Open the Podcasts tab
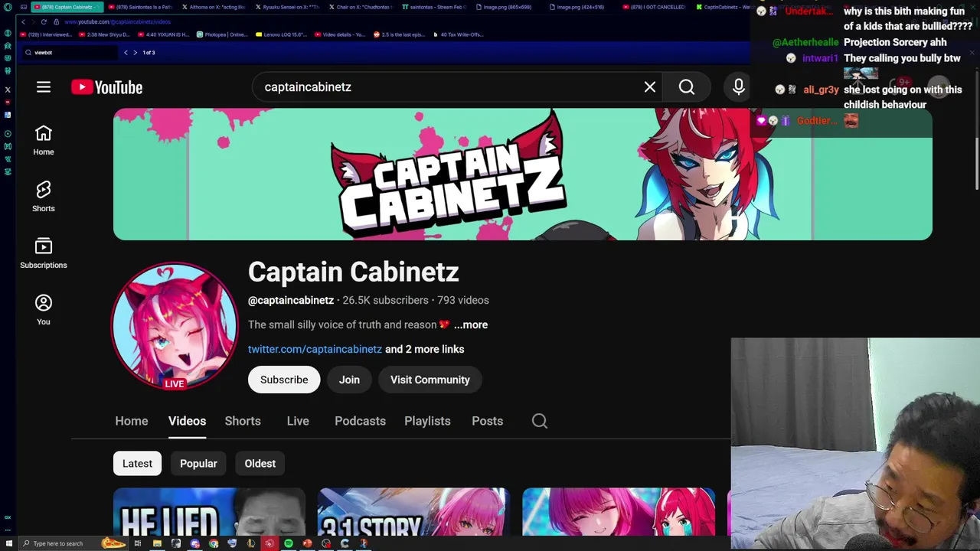The width and height of the screenshot is (980, 551). pyautogui.click(x=360, y=421)
